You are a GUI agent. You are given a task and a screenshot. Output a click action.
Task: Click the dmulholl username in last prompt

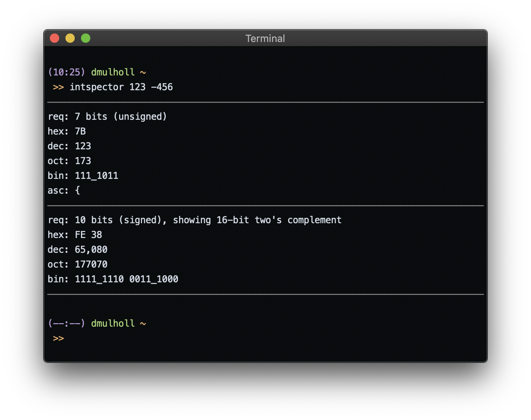coord(113,324)
